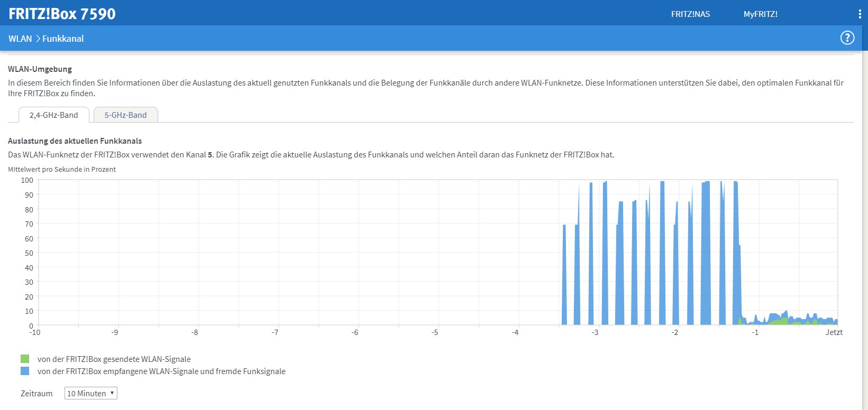This screenshot has width=868, height=410.
Task: Open the Zeitraum 10 Minuten dropdown
Action: (x=90, y=393)
